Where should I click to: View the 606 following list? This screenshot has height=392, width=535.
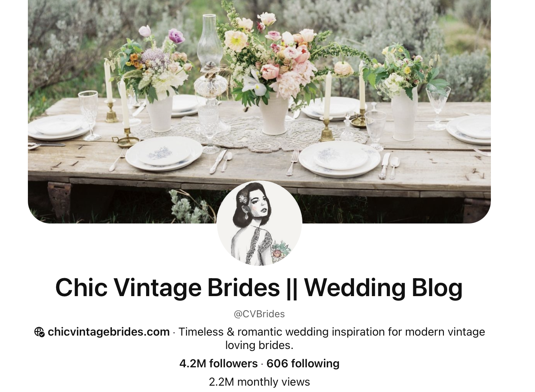[303, 363]
